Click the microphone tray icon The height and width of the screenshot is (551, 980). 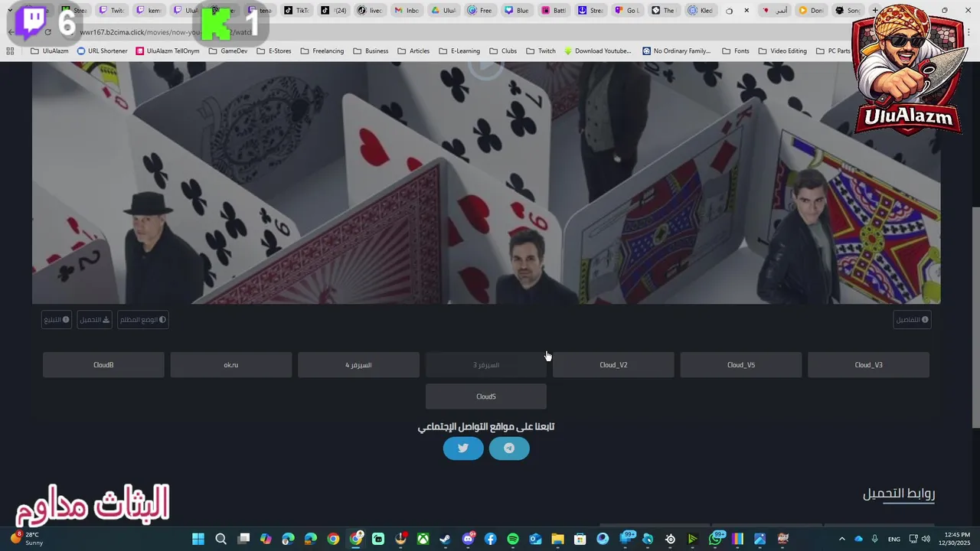[x=874, y=539]
